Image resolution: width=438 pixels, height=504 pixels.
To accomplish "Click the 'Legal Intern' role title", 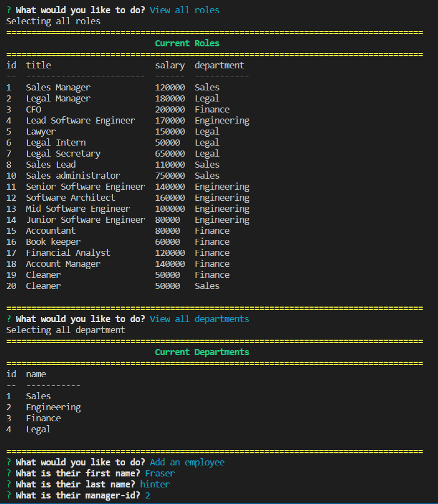I will [56, 143].
